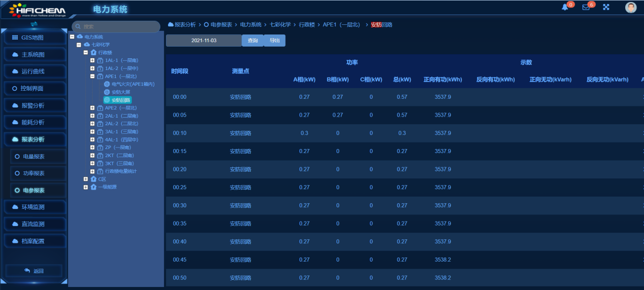The height and width of the screenshot is (290, 644).
Task: Click 电力系统 in the breadcrumb
Action: coord(251,24)
